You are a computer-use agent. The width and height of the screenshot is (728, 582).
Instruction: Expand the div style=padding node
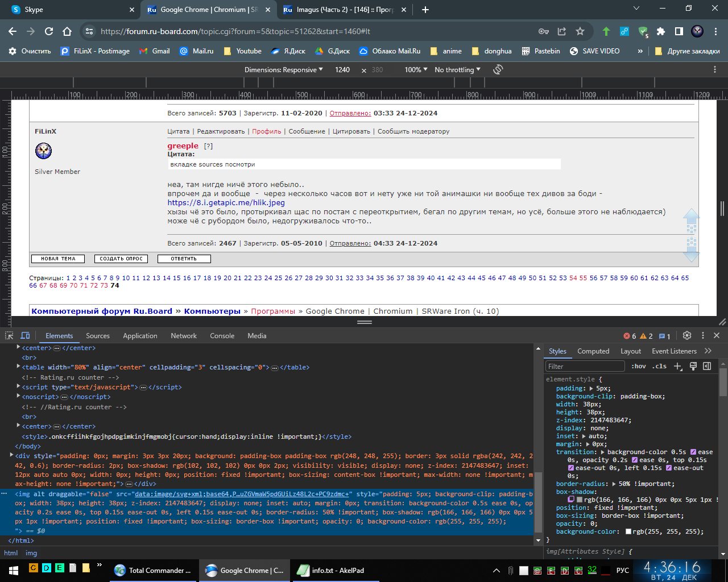11,455
